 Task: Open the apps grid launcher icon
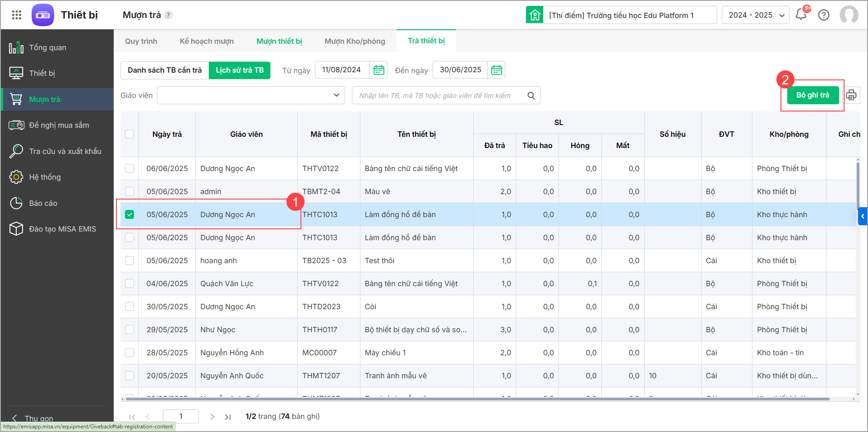pos(17,15)
